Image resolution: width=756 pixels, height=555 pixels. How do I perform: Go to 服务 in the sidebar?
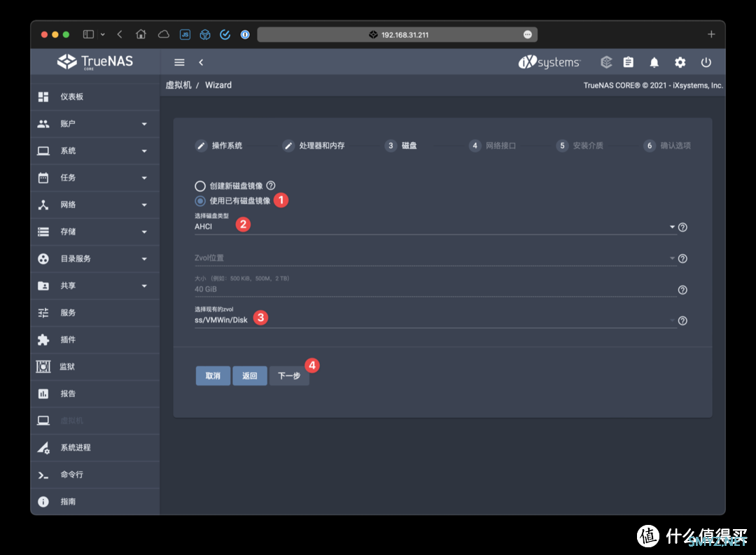(94, 313)
